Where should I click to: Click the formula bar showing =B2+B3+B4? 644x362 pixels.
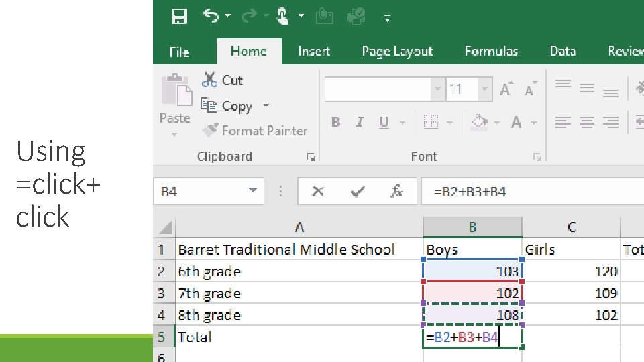[532, 191]
